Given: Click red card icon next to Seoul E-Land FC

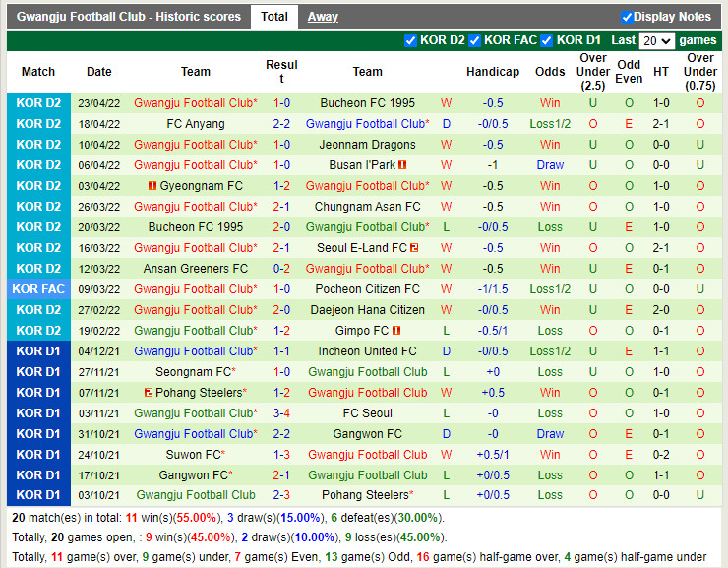Looking at the screenshot, I should 414,247.
